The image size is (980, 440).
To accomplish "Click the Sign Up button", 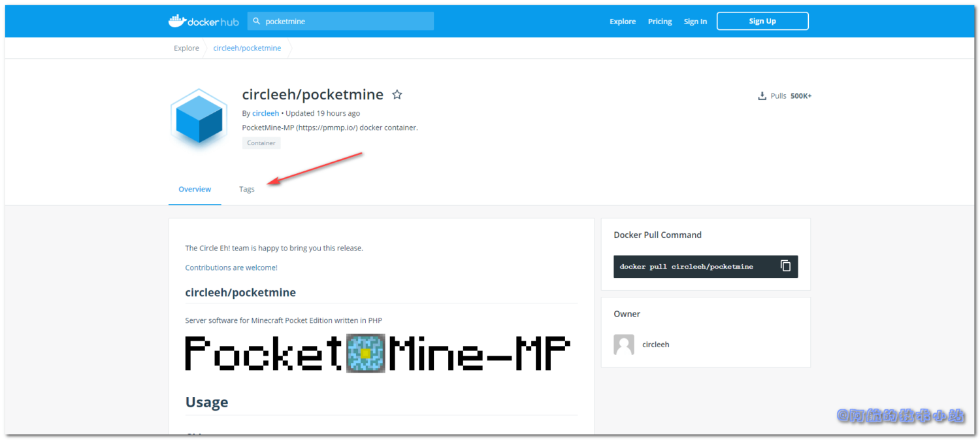I will coord(762,20).
